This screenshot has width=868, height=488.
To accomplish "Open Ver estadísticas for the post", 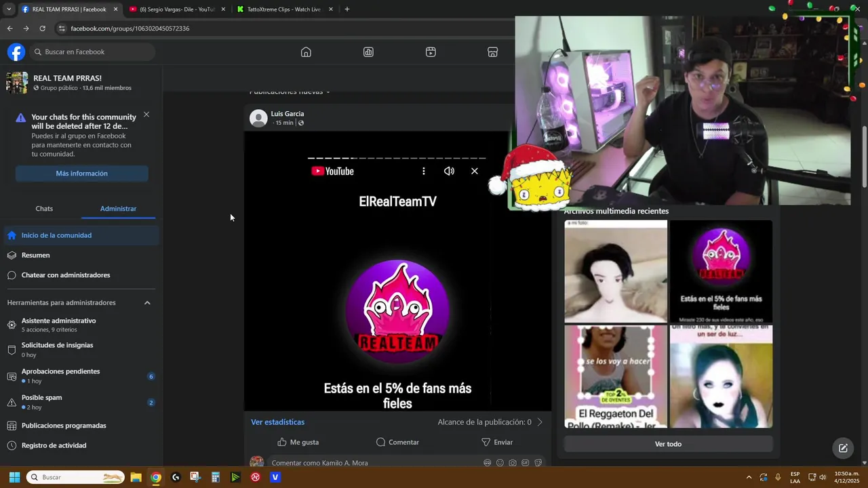I will [277, 422].
